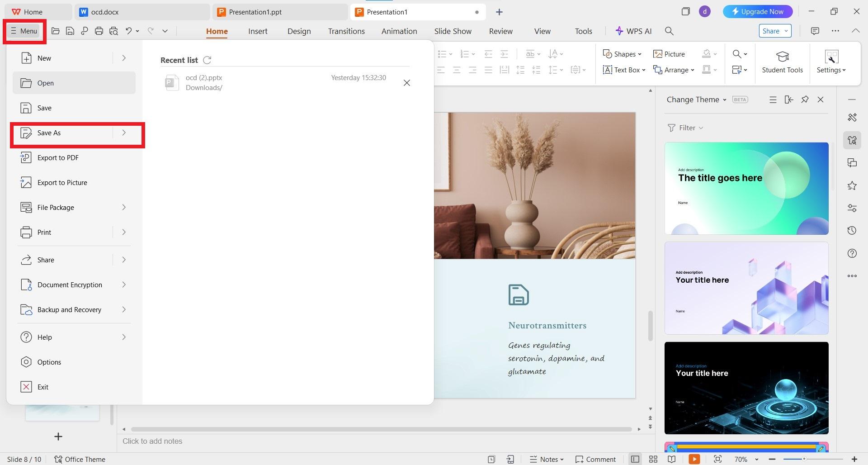
Task: Expand Backup and Recovery submenu arrow
Action: coord(124,309)
